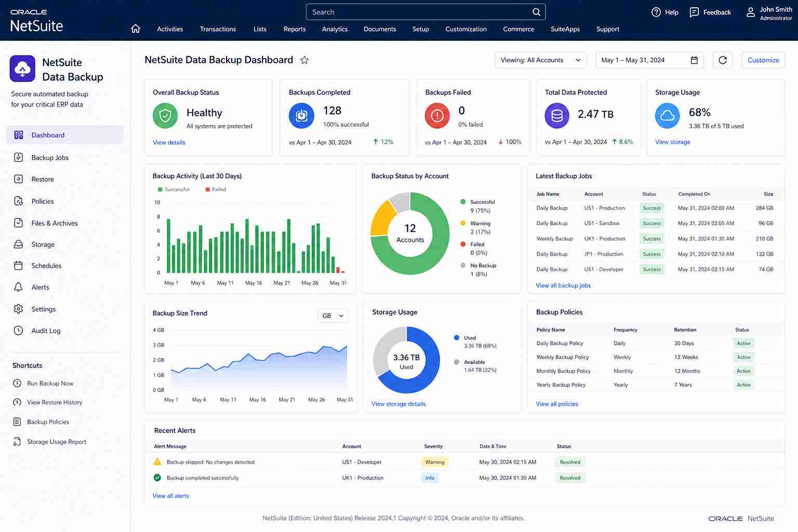Click the 3.36 TB Used donut chart
Viewport: 798px width, 532px height.
pyautogui.click(x=406, y=360)
